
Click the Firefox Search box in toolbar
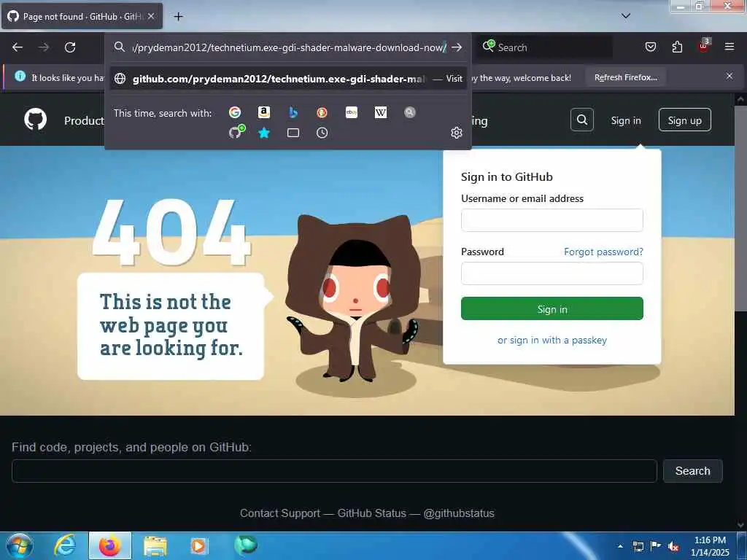click(544, 47)
